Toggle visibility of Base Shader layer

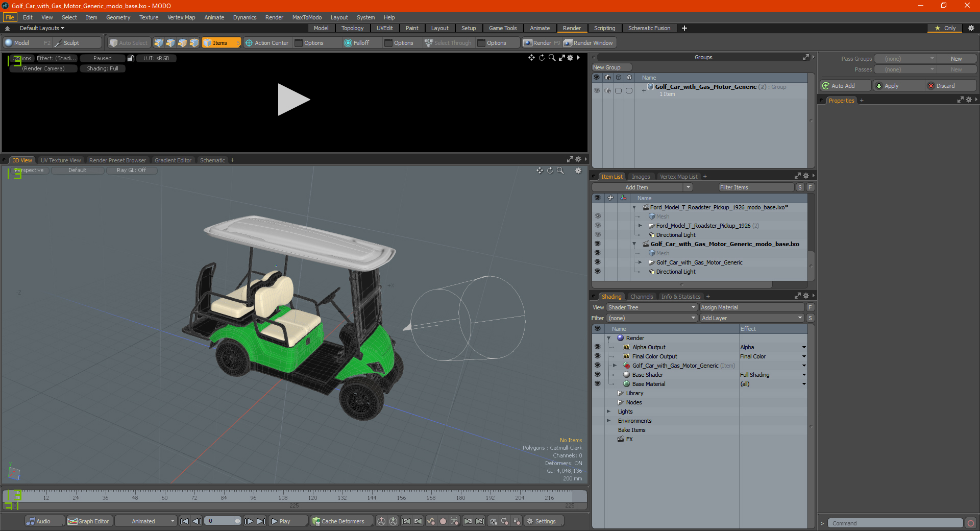coord(597,375)
